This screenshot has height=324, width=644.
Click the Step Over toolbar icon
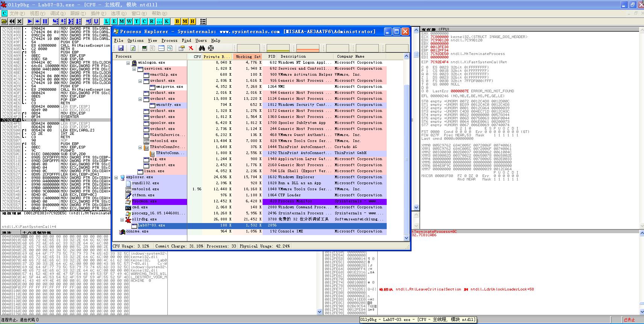[x=63, y=21]
